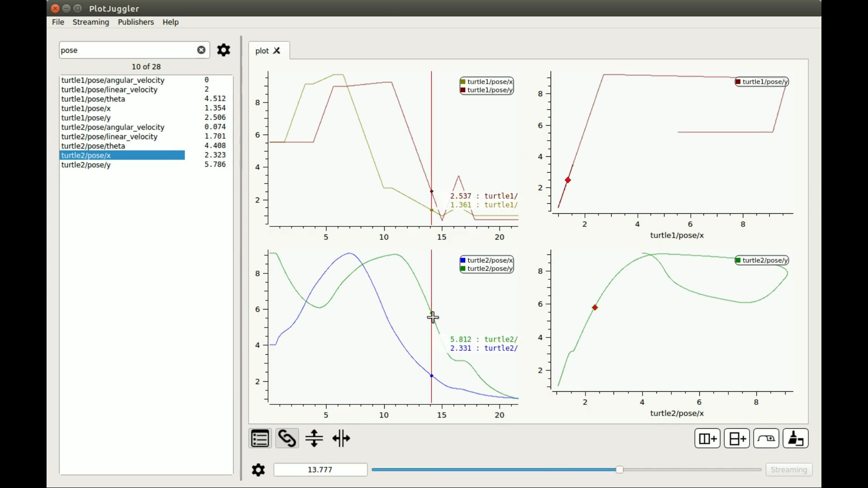Toggle the plot legend list button
The image size is (868, 488).
click(260, 438)
